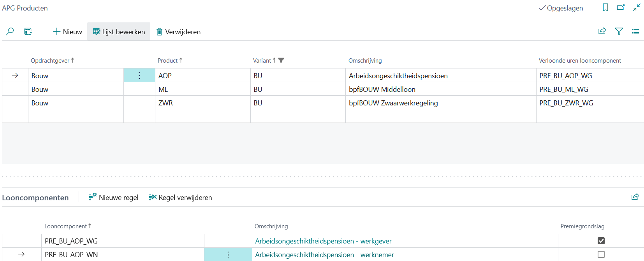Open the filter pane funnel icon

pos(619,32)
